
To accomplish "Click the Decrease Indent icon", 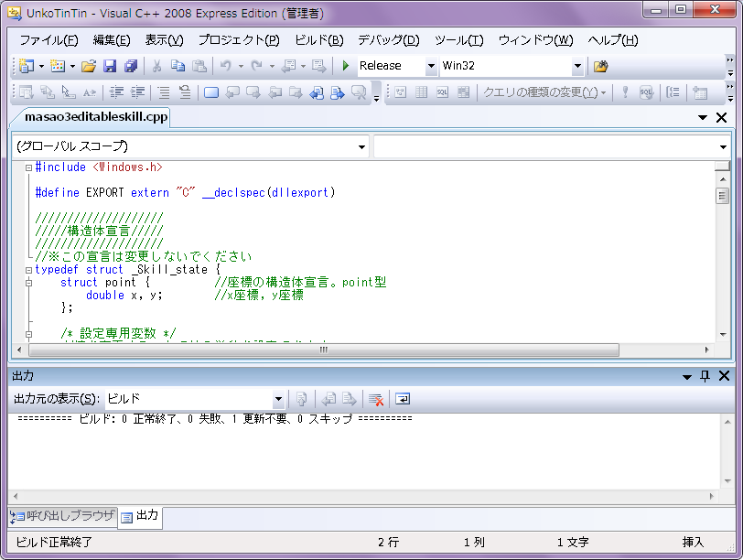I will click(116, 92).
